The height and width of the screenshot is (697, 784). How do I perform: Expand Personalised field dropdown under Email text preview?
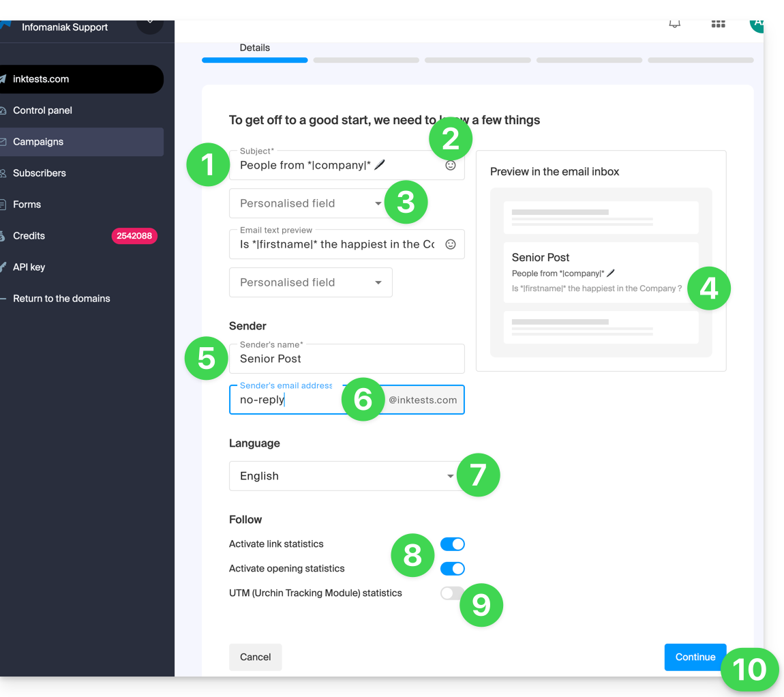pos(310,282)
